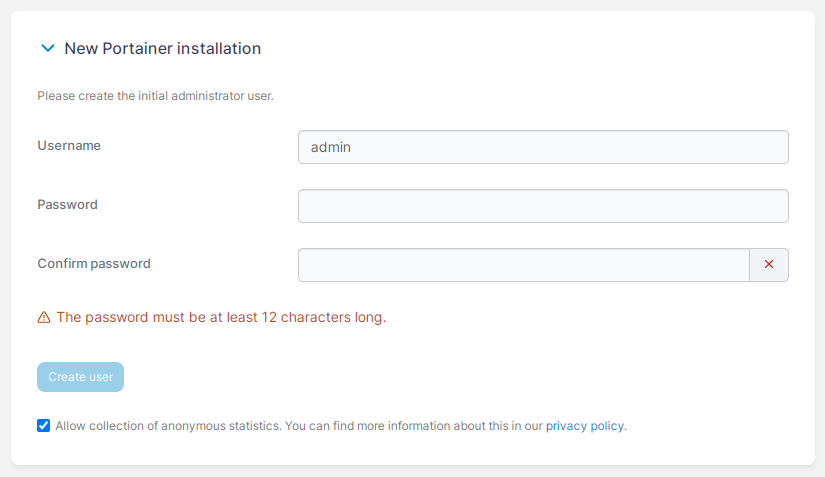Image resolution: width=825 pixels, height=477 pixels.
Task: Focus the Username input field
Action: [543, 147]
